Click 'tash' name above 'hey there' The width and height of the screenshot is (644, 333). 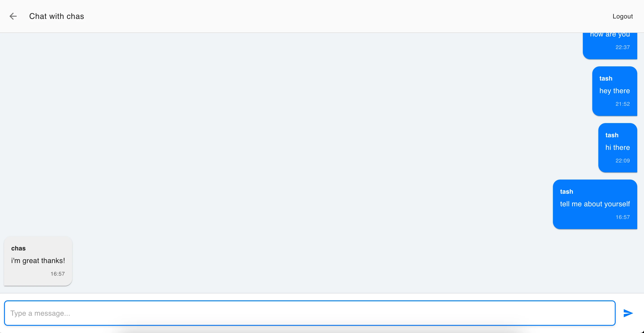(606, 78)
